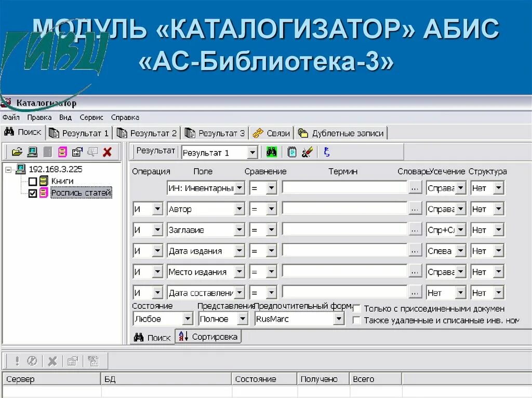The width and height of the screenshot is (532, 398).
Task: Enable Также удаленные и списанные checkbox
Action: (356, 320)
